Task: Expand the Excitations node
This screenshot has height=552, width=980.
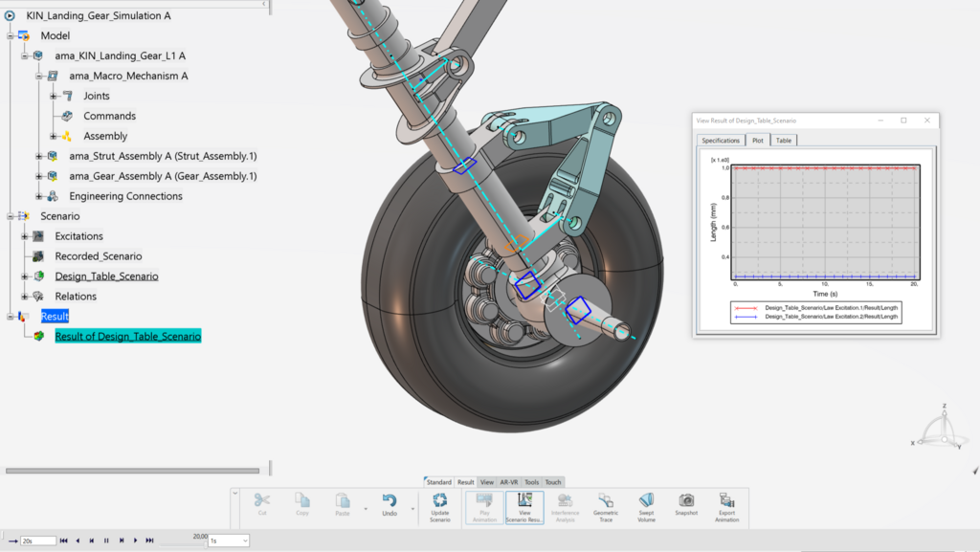Action: pos(25,236)
